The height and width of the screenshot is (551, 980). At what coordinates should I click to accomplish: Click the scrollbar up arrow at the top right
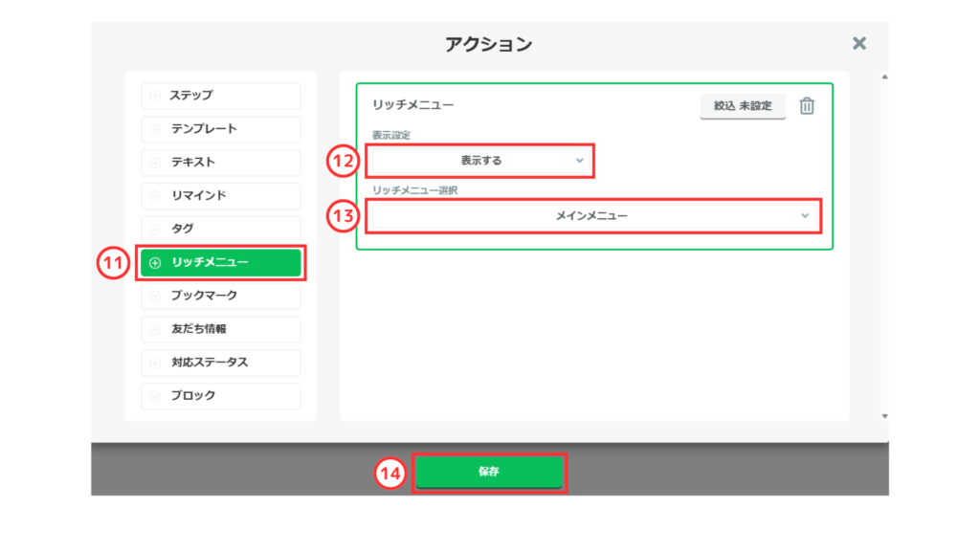pyautogui.click(x=883, y=77)
